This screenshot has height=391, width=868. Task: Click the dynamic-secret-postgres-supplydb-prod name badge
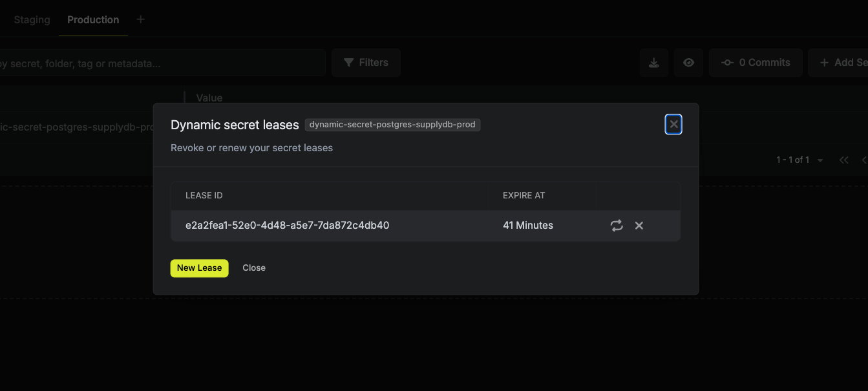392,125
